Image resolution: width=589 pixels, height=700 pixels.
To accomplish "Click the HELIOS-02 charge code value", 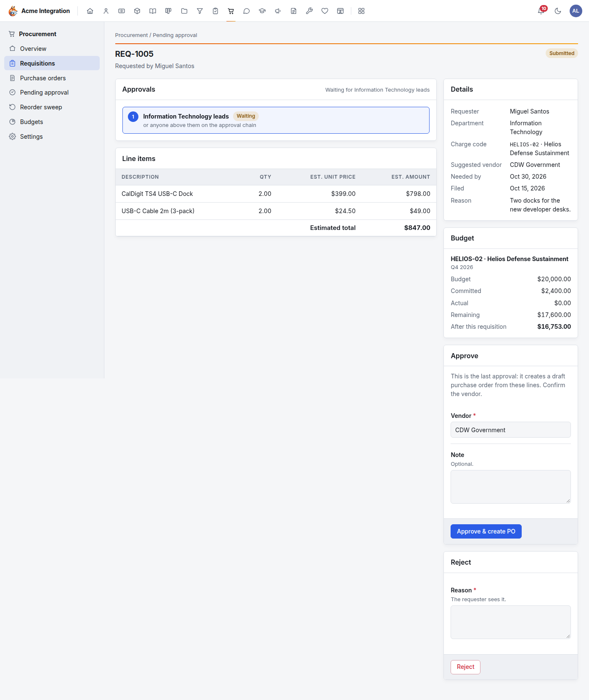I will [x=524, y=145].
